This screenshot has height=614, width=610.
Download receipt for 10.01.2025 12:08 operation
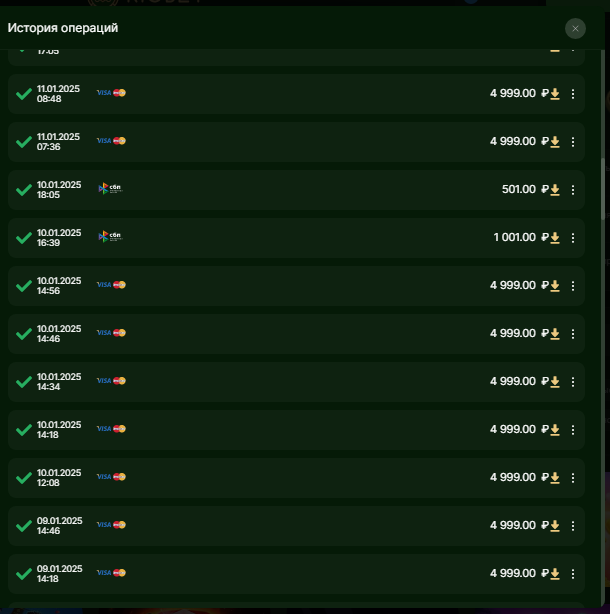point(555,478)
